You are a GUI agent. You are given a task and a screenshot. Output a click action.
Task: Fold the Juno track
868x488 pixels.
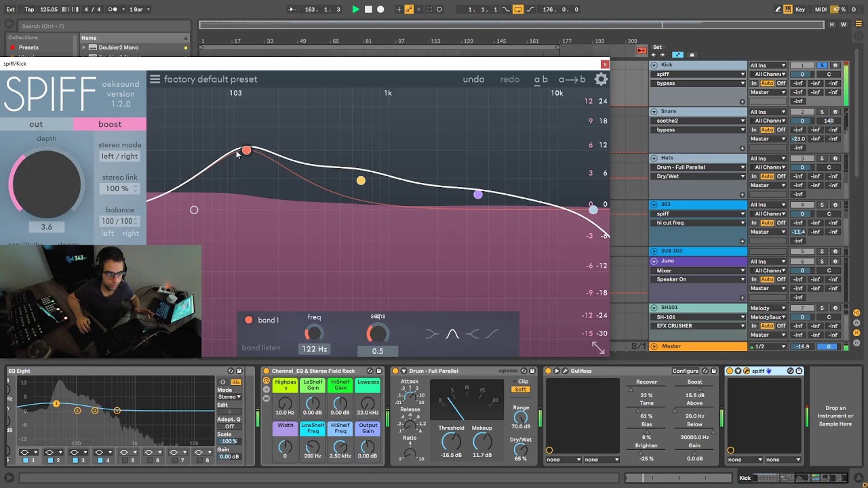click(x=654, y=261)
